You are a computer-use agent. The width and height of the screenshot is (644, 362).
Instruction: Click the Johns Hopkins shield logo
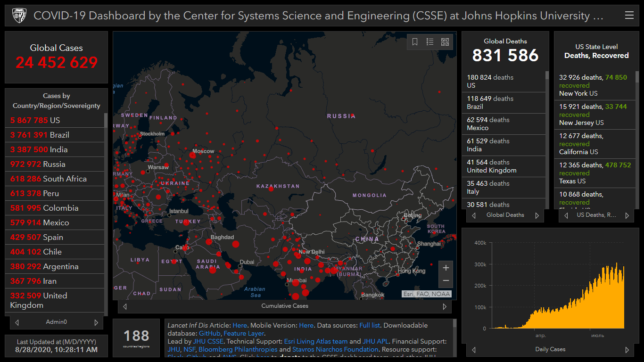coord(19,16)
